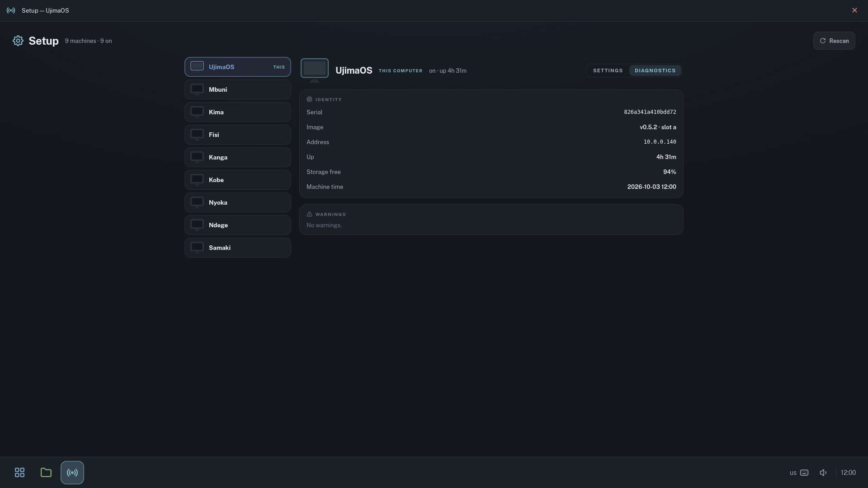Select the Nyoka machine name
Image resolution: width=868 pixels, height=488 pixels.
218,202
